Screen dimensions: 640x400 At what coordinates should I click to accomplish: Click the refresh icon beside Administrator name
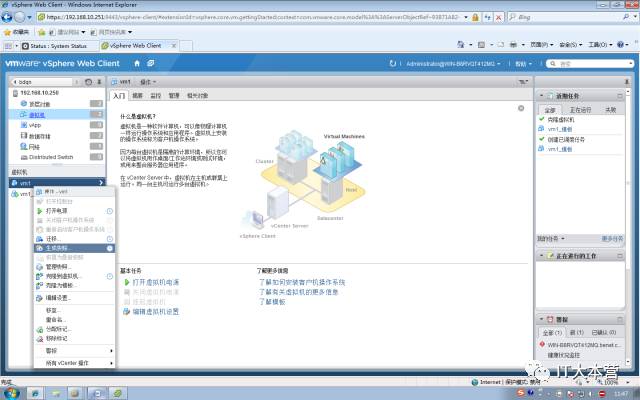(x=393, y=63)
